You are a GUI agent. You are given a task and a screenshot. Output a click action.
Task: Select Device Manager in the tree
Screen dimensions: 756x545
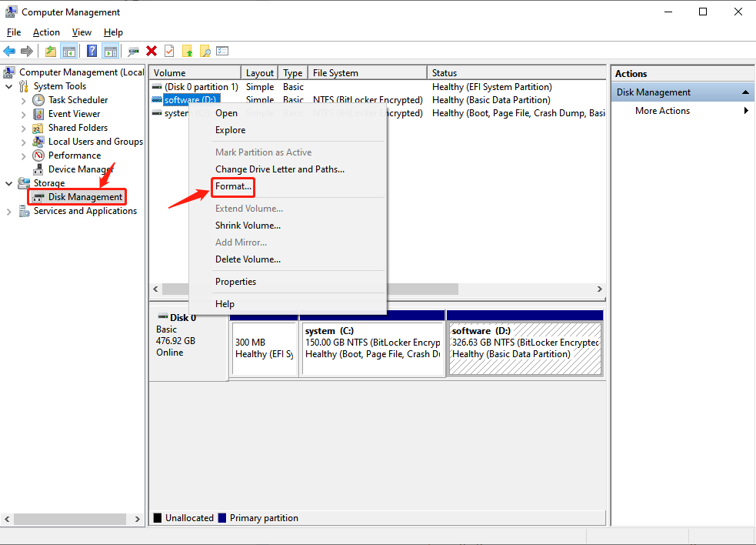pos(81,169)
